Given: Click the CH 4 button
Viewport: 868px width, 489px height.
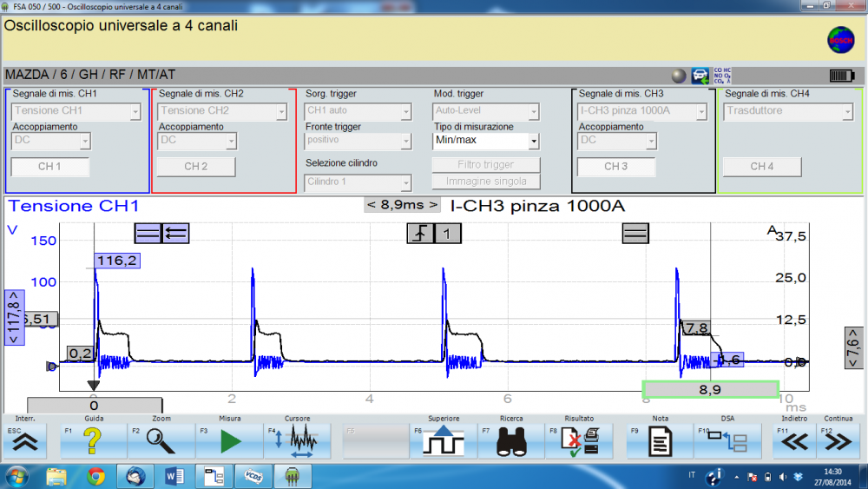Looking at the screenshot, I should [762, 167].
